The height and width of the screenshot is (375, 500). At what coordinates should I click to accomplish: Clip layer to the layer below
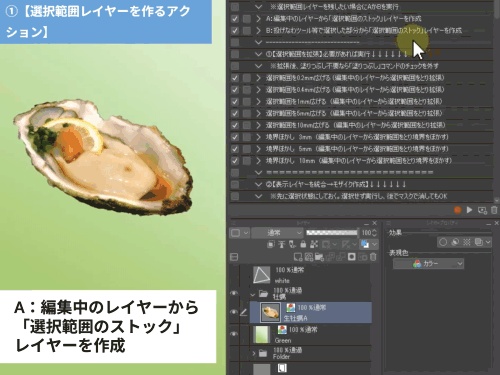coord(271,244)
